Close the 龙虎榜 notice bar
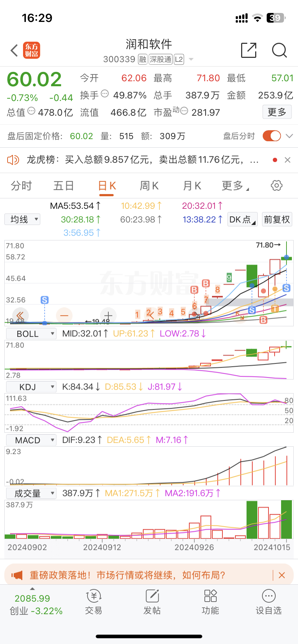The height and width of the screenshot is (644, 298). [287, 160]
